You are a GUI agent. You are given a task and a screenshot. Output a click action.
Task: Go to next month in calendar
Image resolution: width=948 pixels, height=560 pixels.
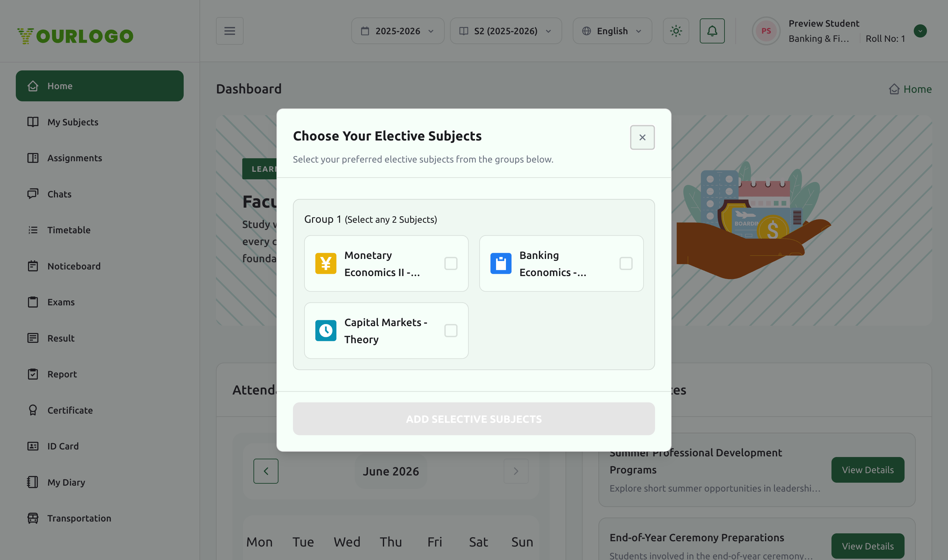tap(516, 471)
